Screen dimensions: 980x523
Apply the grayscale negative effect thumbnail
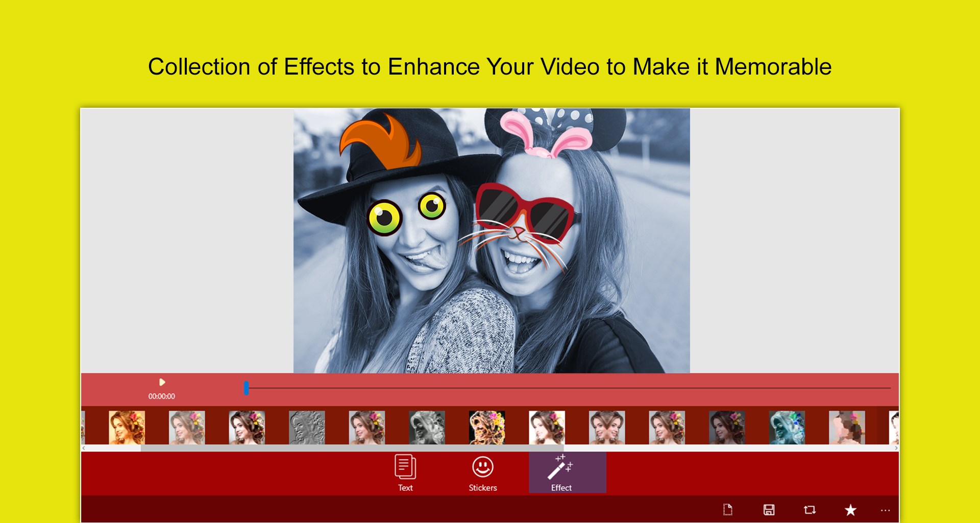click(427, 427)
